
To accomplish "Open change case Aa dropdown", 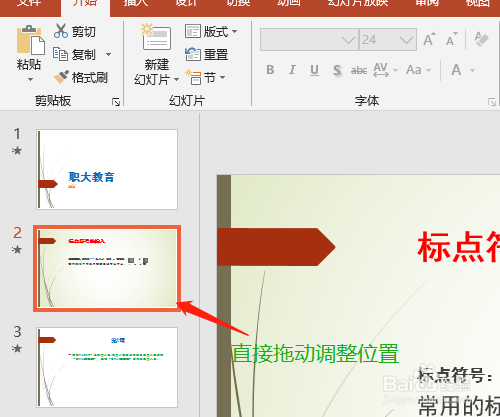I will click(419, 70).
